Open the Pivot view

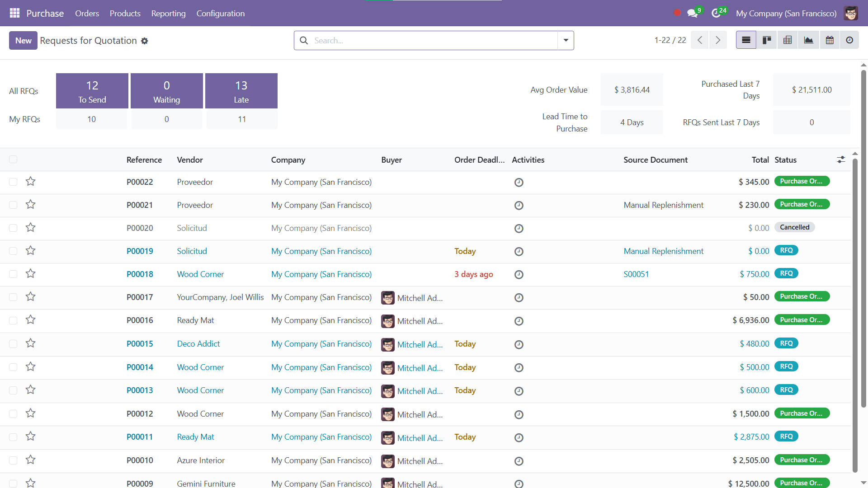pyautogui.click(x=788, y=40)
